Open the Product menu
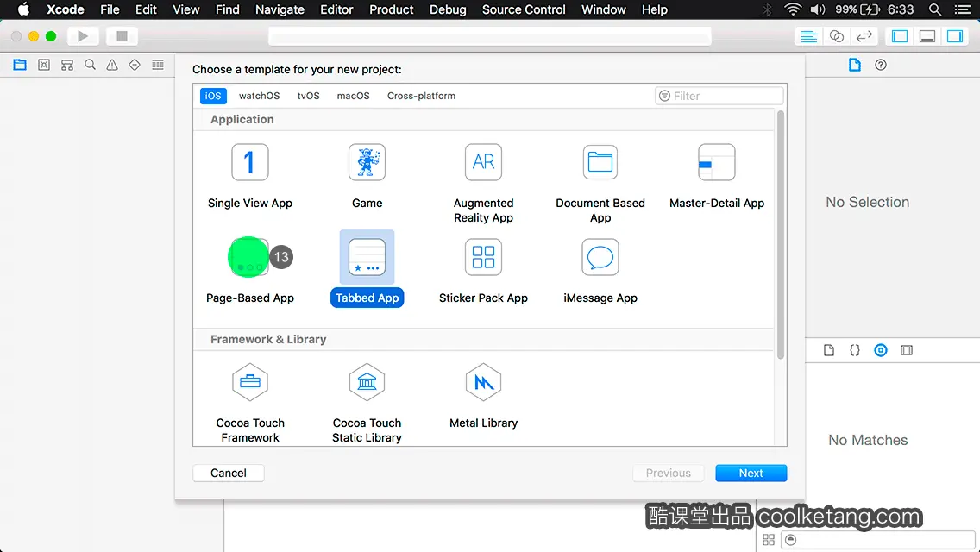 pos(392,9)
